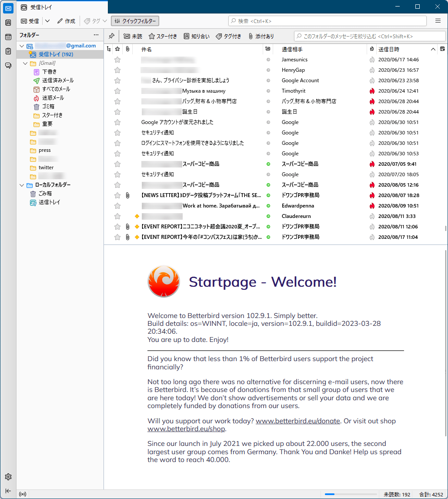This screenshot has width=448, height=499.
Task: Toggle the タグ付き tagged filter
Action: (x=228, y=36)
